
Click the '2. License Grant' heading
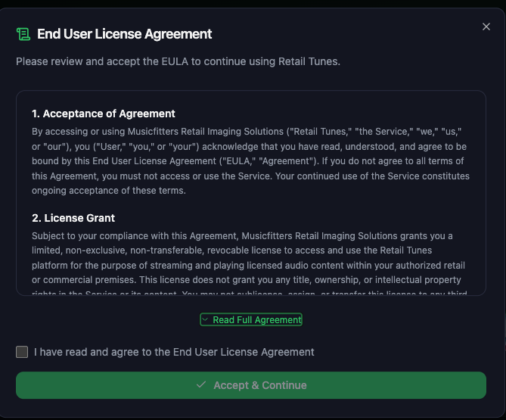(73, 218)
